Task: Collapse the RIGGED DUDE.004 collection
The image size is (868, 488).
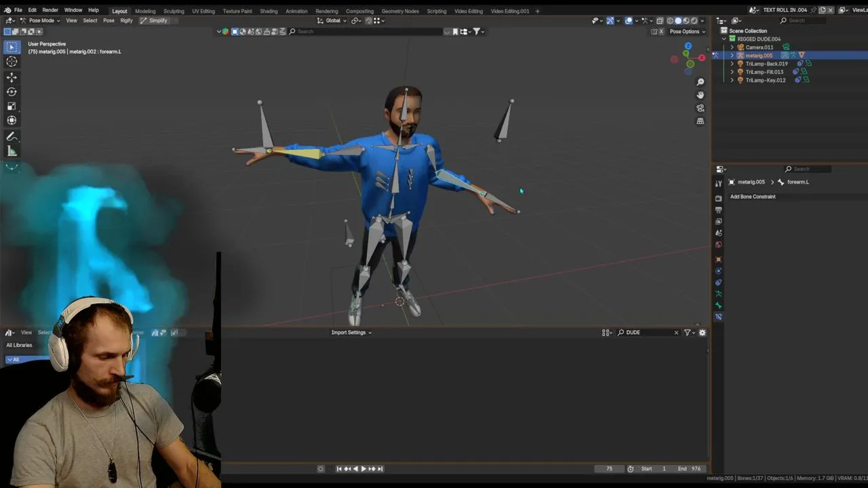Action: (x=724, y=39)
